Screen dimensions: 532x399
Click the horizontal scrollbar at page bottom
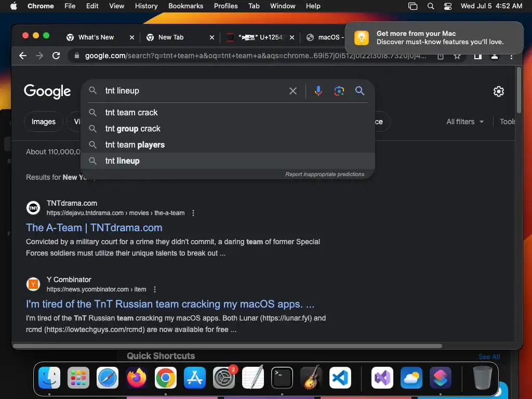pyautogui.click(x=228, y=346)
